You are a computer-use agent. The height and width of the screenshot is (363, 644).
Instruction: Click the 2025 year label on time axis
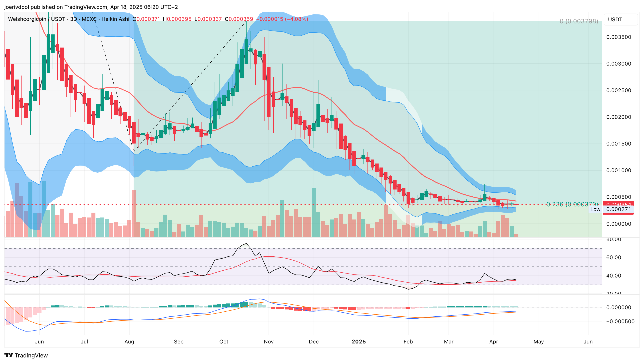tap(359, 342)
